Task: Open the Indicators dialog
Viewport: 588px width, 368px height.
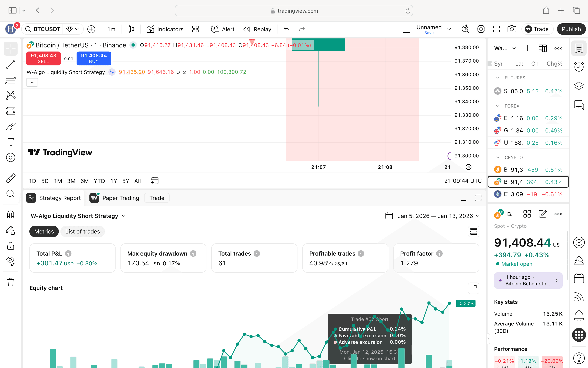Action: [x=165, y=29]
